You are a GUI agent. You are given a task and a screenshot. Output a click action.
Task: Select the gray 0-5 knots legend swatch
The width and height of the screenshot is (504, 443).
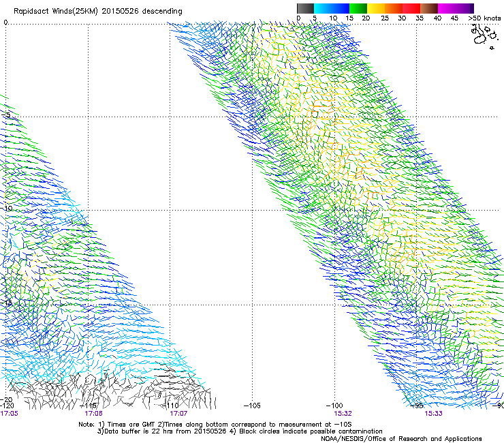(x=305, y=8)
